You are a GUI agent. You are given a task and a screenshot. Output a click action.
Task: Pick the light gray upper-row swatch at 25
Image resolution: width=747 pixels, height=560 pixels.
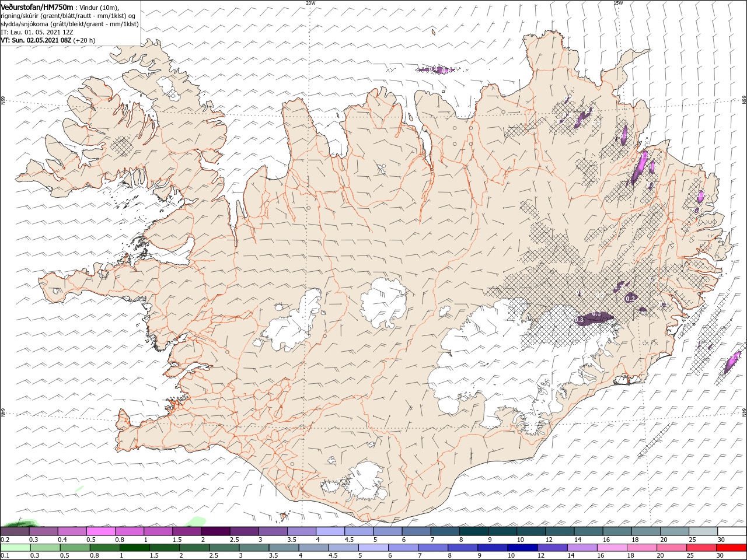(703, 531)
